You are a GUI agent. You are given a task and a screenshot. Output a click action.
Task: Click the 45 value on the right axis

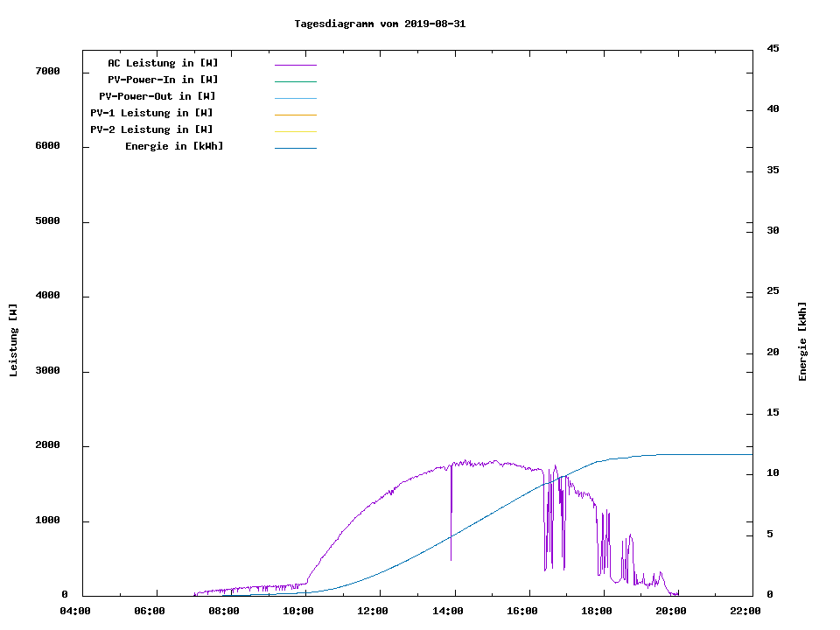pyautogui.click(x=773, y=48)
